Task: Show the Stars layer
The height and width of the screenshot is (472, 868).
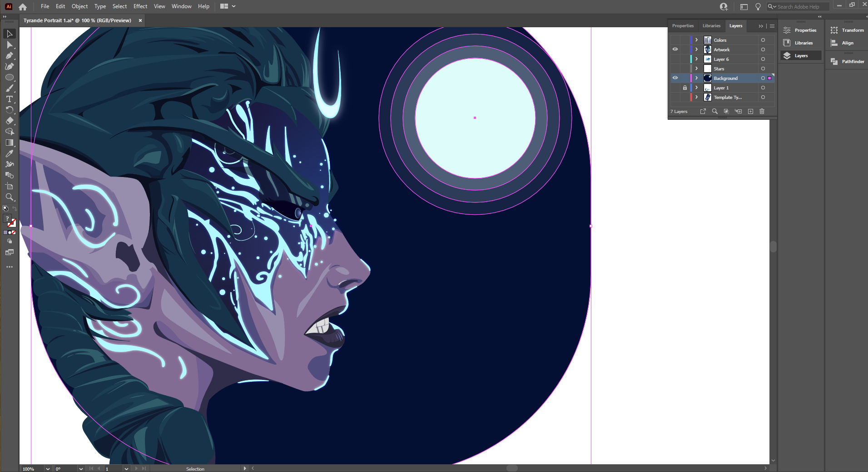Action: (675, 69)
